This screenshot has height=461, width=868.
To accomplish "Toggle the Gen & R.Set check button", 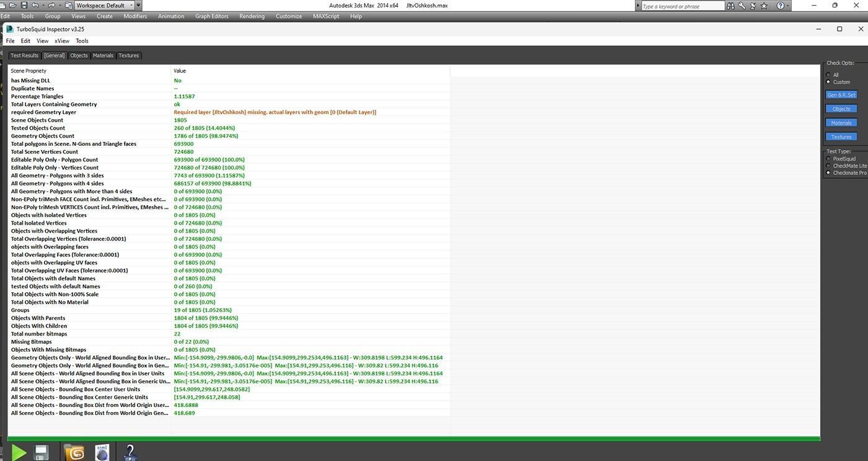I will 841,95.
